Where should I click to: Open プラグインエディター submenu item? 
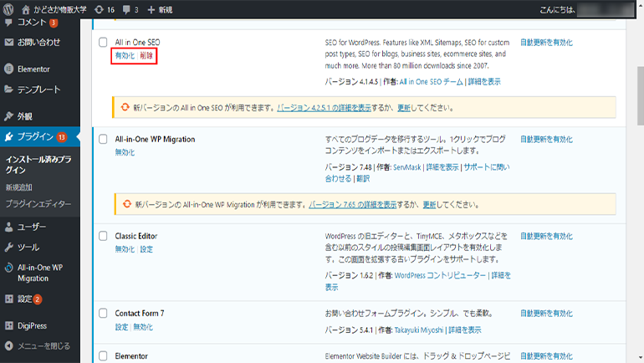[x=38, y=204]
